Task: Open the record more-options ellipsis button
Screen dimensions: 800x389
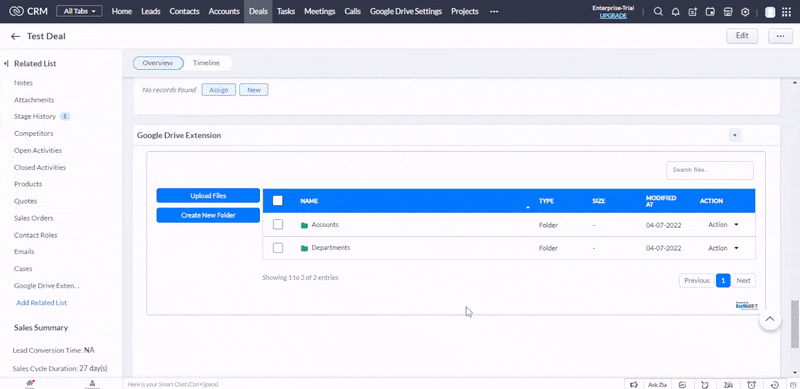Action: coord(780,36)
